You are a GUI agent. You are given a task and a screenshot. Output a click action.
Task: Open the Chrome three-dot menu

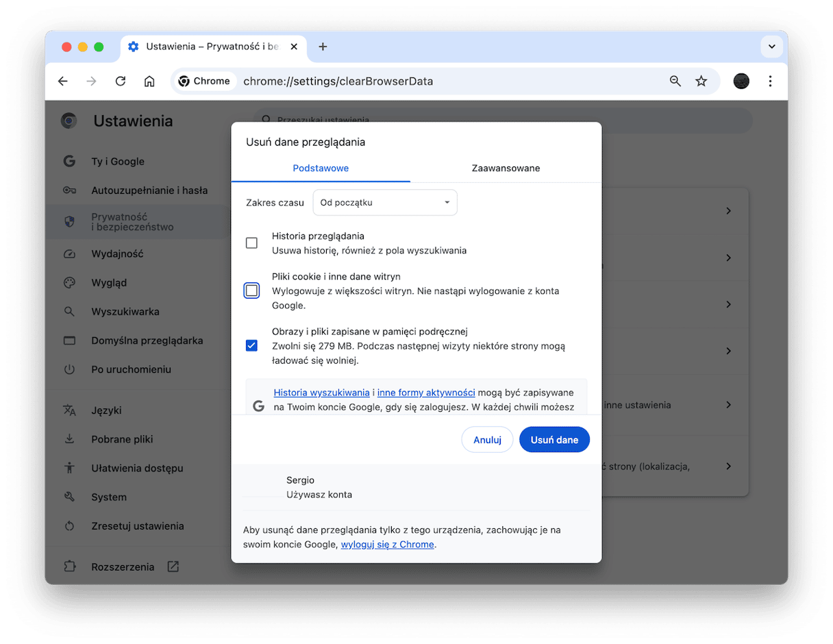click(770, 81)
